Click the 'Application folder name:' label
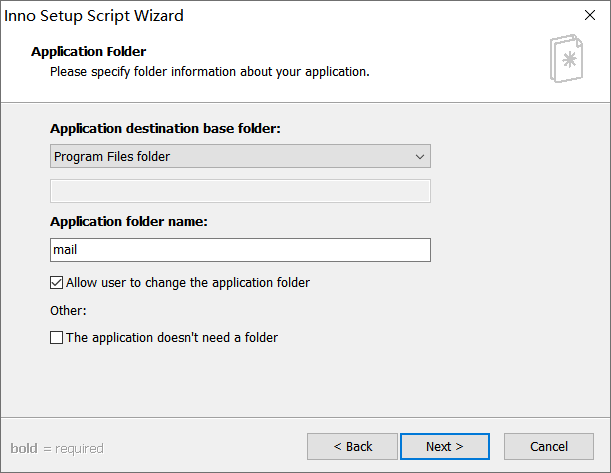The image size is (611, 473). 129,222
